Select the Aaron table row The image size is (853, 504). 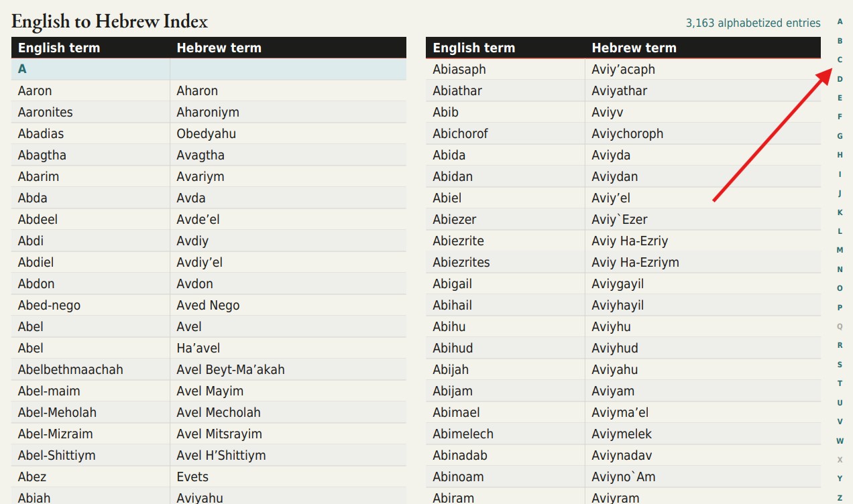(209, 90)
